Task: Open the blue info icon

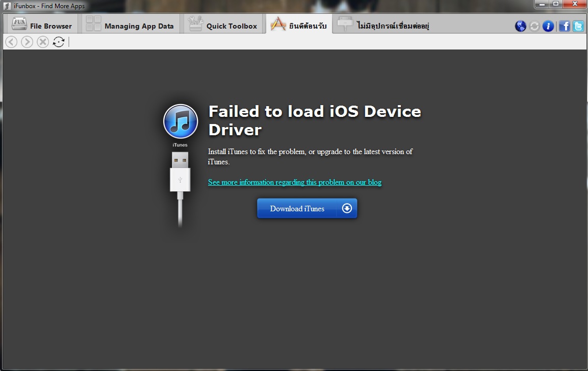Action: (548, 26)
